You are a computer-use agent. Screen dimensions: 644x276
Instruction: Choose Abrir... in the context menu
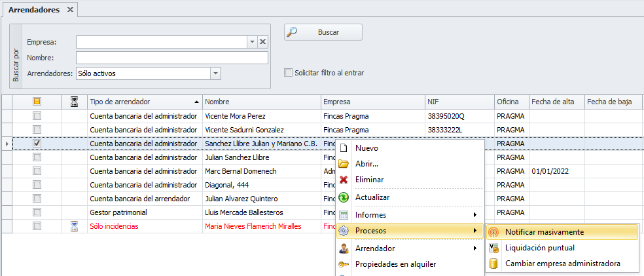coord(410,164)
